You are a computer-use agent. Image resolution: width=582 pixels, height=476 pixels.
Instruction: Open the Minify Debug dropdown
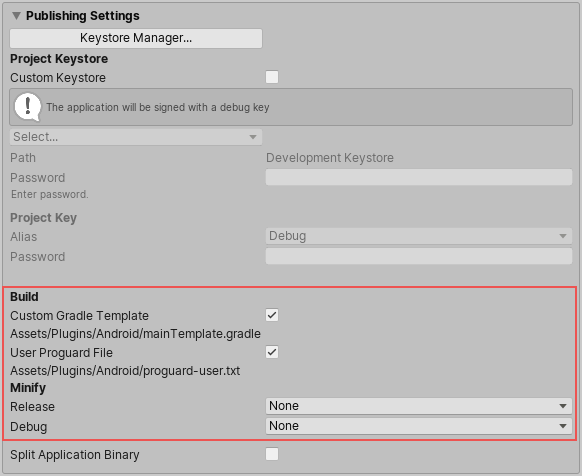419,426
